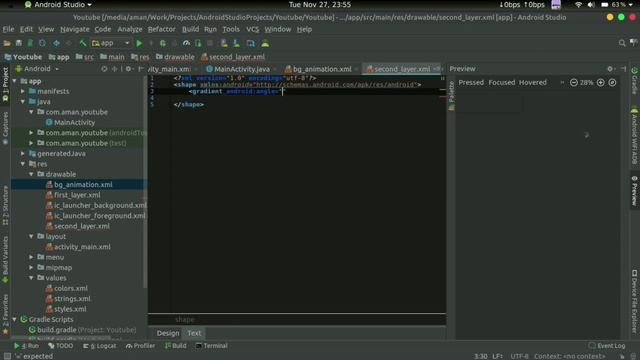640x360 pixels.
Task: Click the drawable breadcrumb
Action: pyautogui.click(x=175, y=57)
